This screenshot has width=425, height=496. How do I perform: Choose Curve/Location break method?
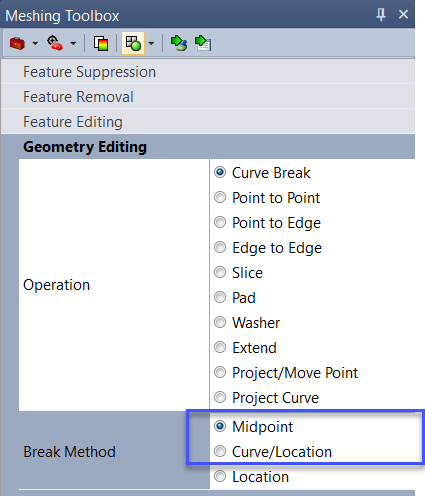point(273,451)
